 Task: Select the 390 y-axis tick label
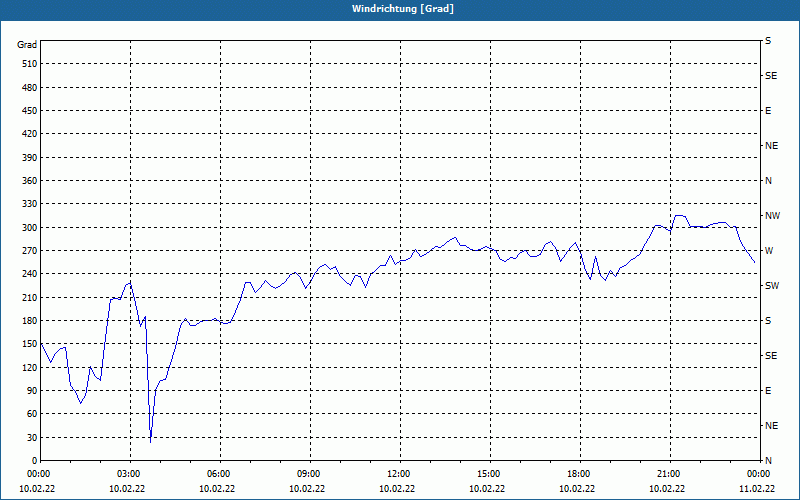(29, 158)
